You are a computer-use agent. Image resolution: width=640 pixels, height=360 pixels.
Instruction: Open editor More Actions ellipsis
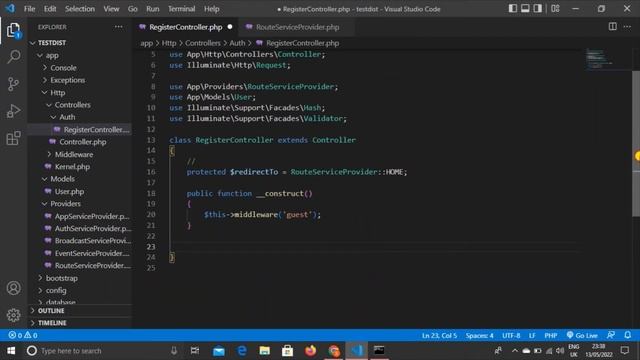(x=627, y=27)
